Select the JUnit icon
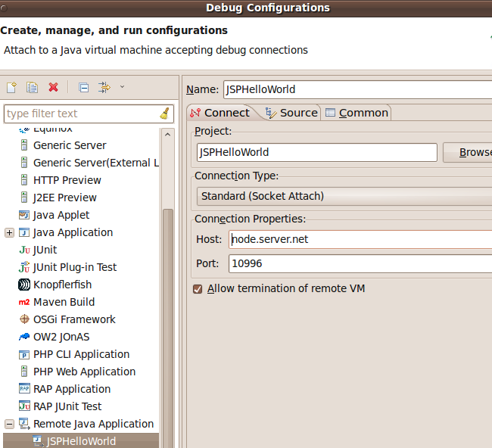The image size is (492, 448). (x=24, y=250)
